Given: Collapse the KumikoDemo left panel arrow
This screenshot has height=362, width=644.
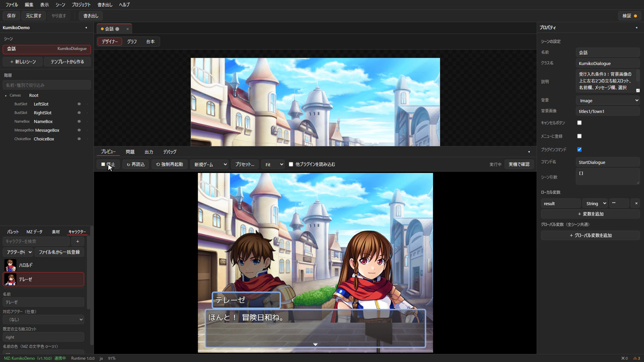Looking at the screenshot, I should 86,28.
